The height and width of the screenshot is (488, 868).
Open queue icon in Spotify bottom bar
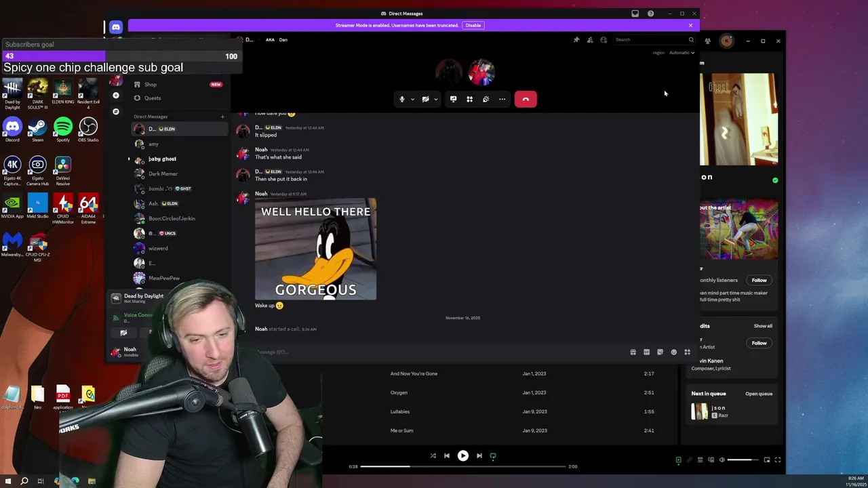(701, 460)
